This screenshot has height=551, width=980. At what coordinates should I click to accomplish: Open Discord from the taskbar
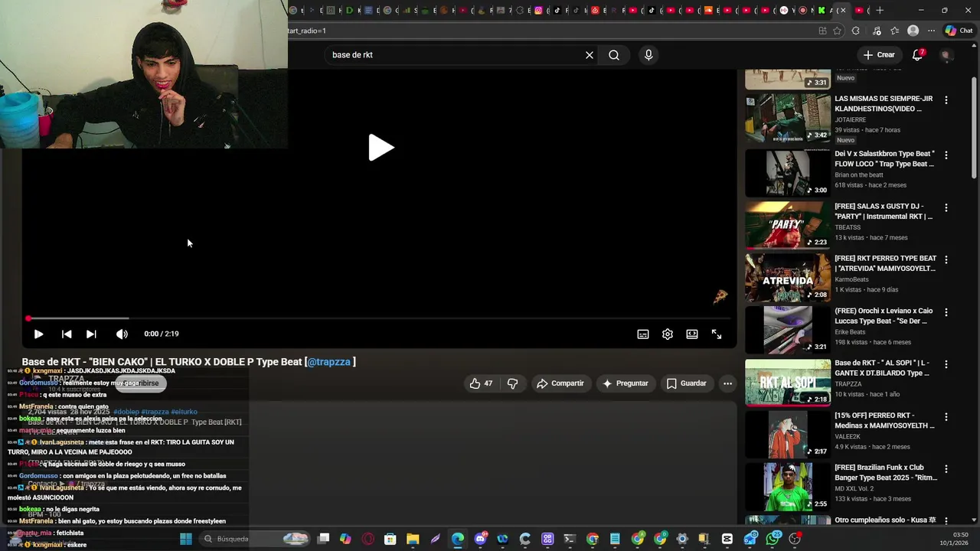tap(480, 539)
